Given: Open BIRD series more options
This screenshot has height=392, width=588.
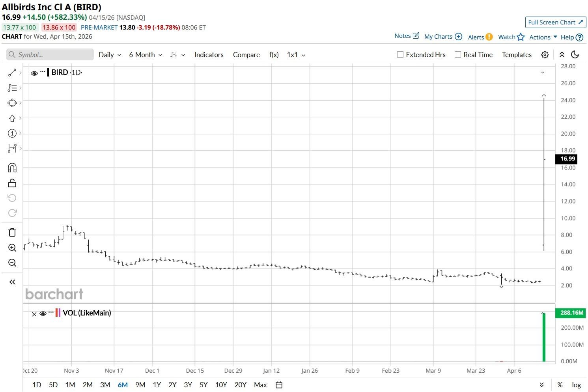Looking at the screenshot, I should click(x=43, y=72).
